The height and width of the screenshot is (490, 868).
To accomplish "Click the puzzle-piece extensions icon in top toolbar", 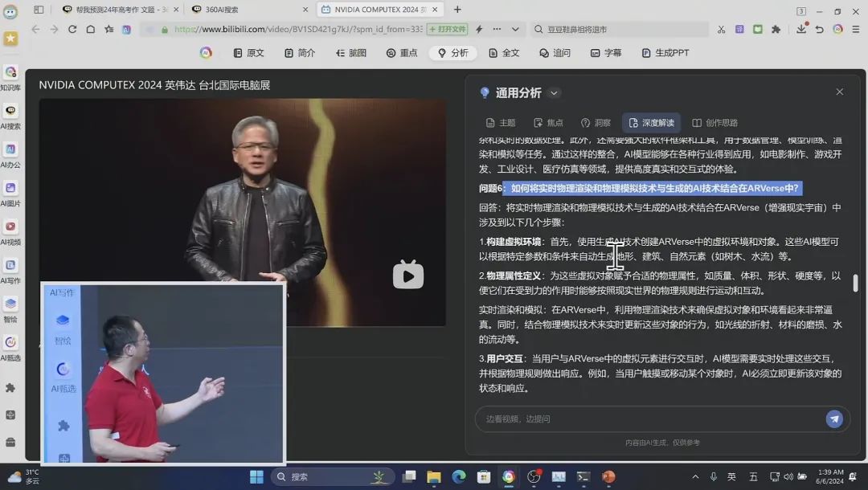I will (x=776, y=29).
